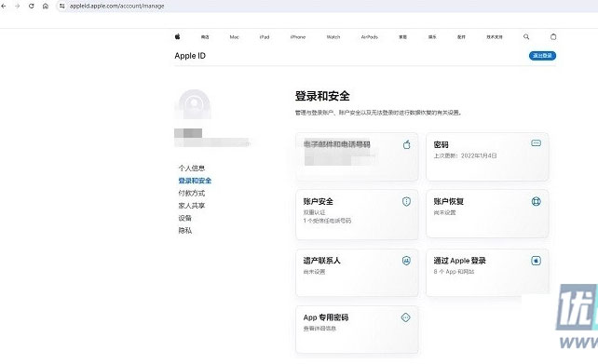Screen dimensions: 598x364
Task: Open the 家居 navigation item
Action: [402, 37]
